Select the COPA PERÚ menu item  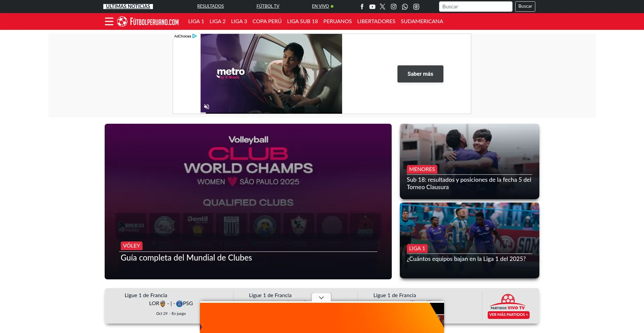(267, 21)
